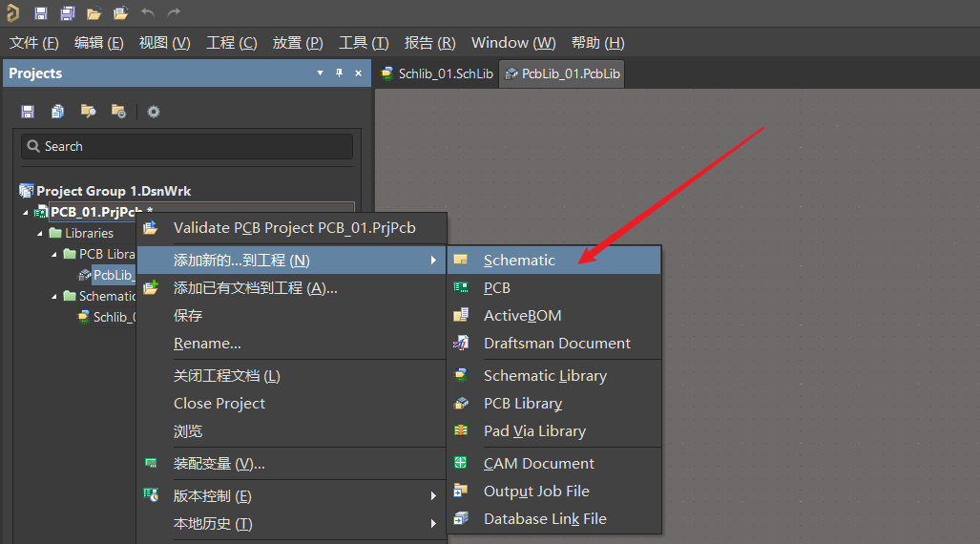The image size is (980, 544).
Task: Click the Validate project icon in context menu
Action: (151, 227)
